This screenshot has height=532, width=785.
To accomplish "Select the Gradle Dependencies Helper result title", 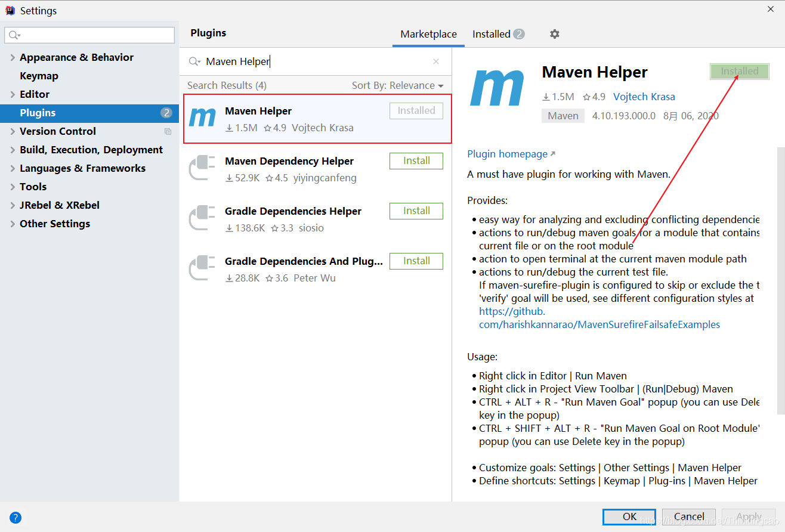I will 293,211.
